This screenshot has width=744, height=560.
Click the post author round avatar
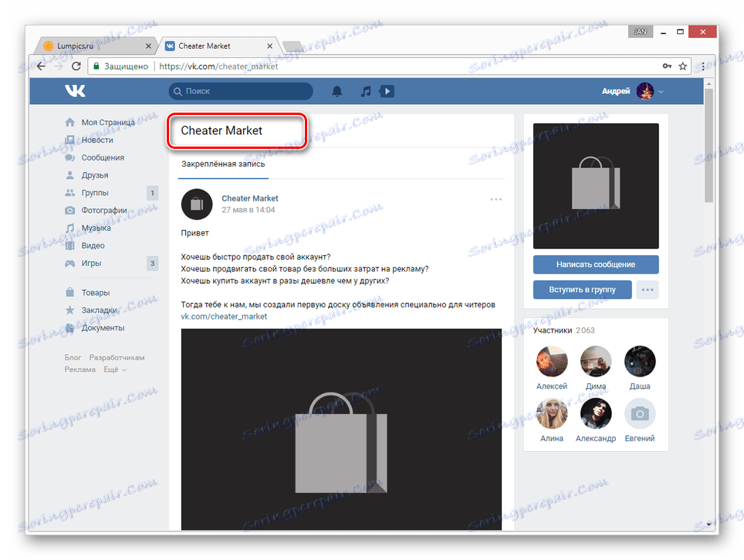click(x=197, y=204)
